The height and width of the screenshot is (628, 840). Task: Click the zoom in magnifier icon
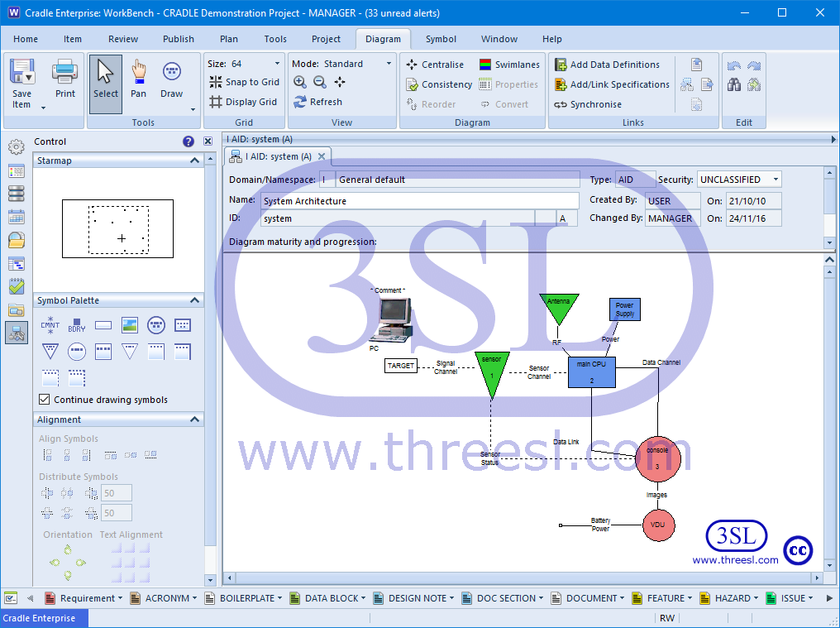(x=300, y=82)
